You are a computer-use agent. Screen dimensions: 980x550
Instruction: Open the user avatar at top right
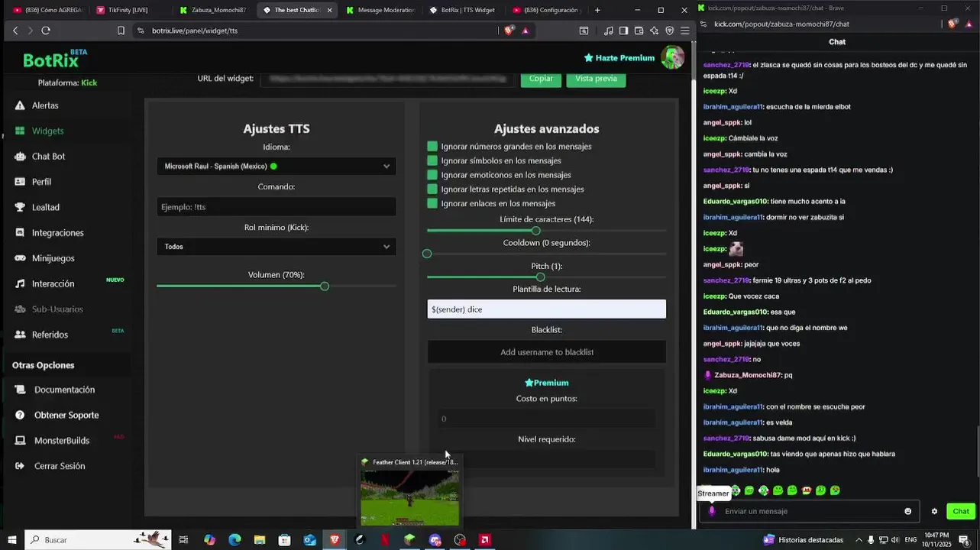coord(672,58)
